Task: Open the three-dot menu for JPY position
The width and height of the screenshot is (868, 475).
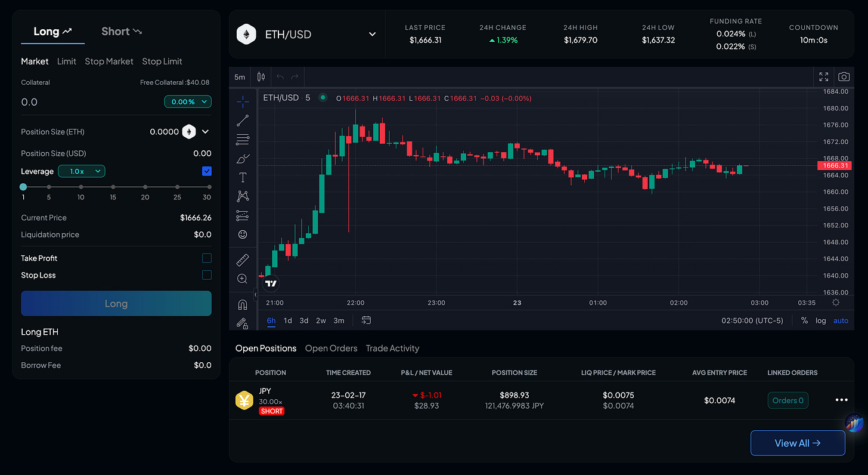Action: point(841,400)
